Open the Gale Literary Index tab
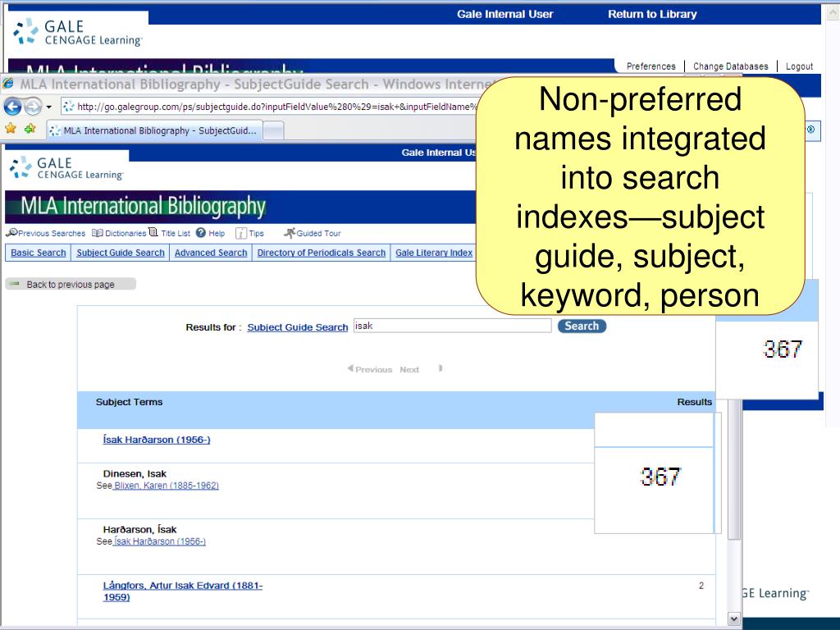 coord(434,253)
